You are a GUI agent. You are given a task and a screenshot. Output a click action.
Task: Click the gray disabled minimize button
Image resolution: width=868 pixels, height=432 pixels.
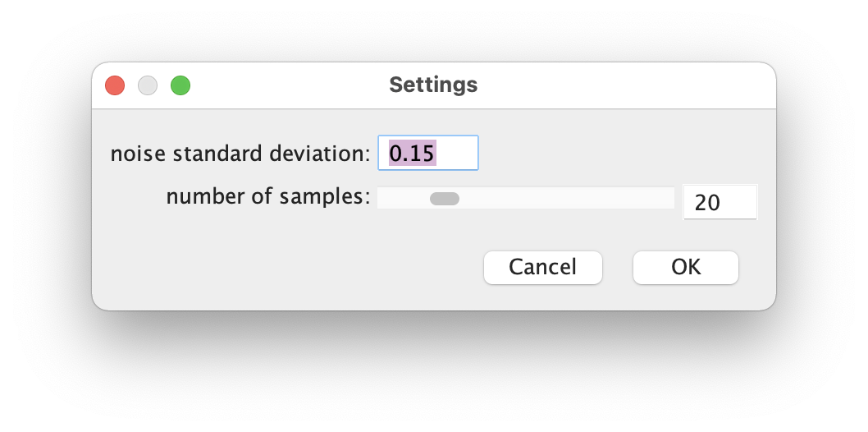[148, 86]
